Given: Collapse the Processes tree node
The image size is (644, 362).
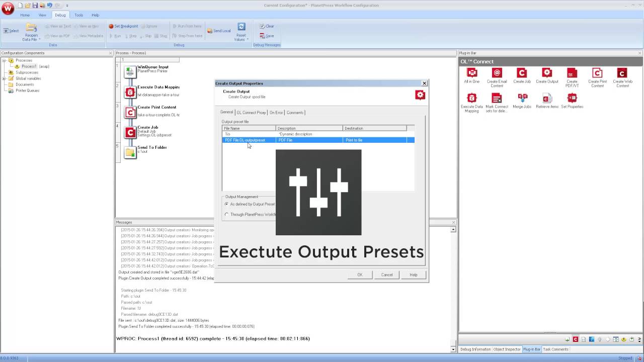Looking at the screenshot, I should click(x=5, y=60).
